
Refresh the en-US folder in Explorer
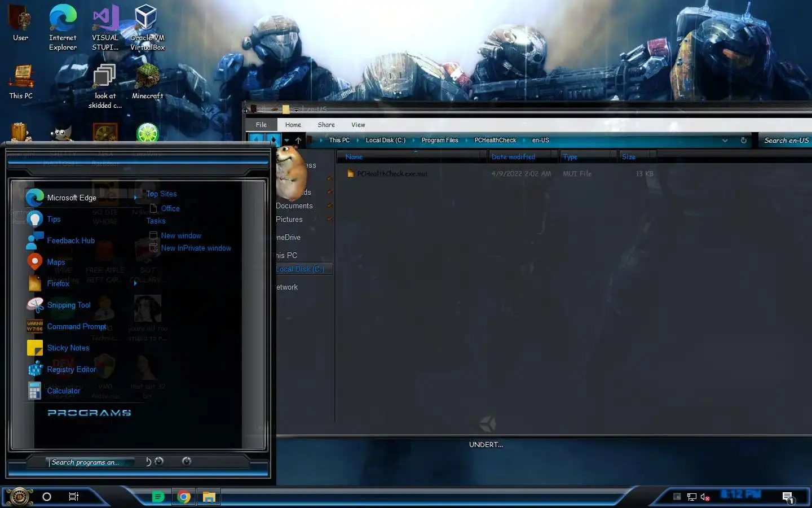(x=743, y=140)
